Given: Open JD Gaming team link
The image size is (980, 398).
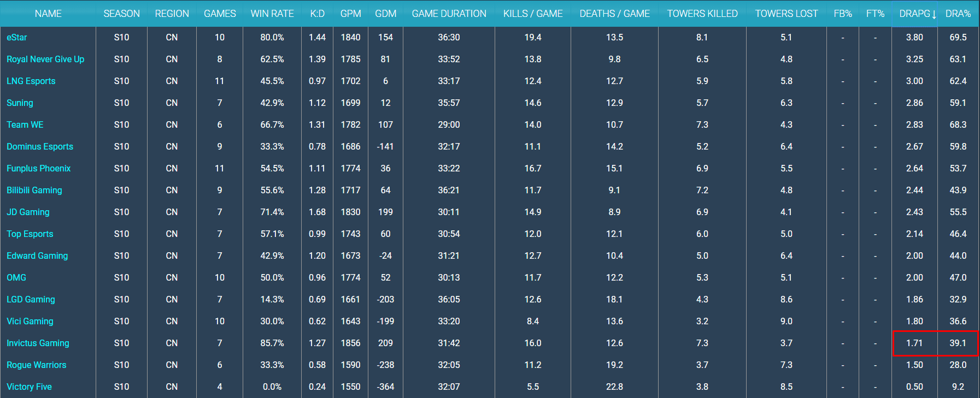Looking at the screenshot, I should 28,212.
